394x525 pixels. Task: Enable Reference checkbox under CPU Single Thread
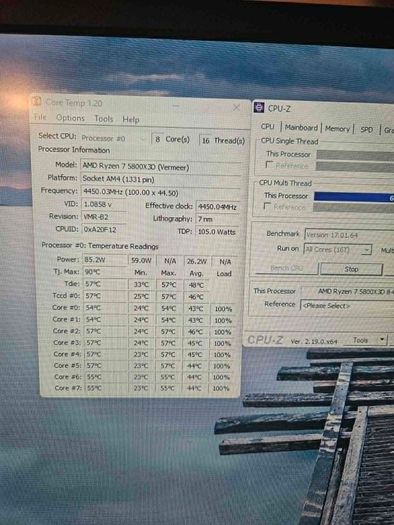(269, 165)
